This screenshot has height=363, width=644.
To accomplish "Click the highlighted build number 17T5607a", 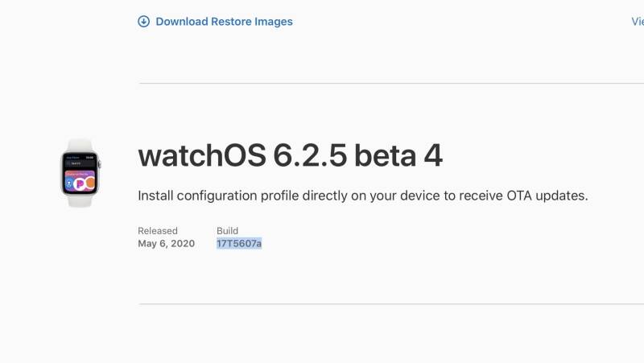I will 239,244.
